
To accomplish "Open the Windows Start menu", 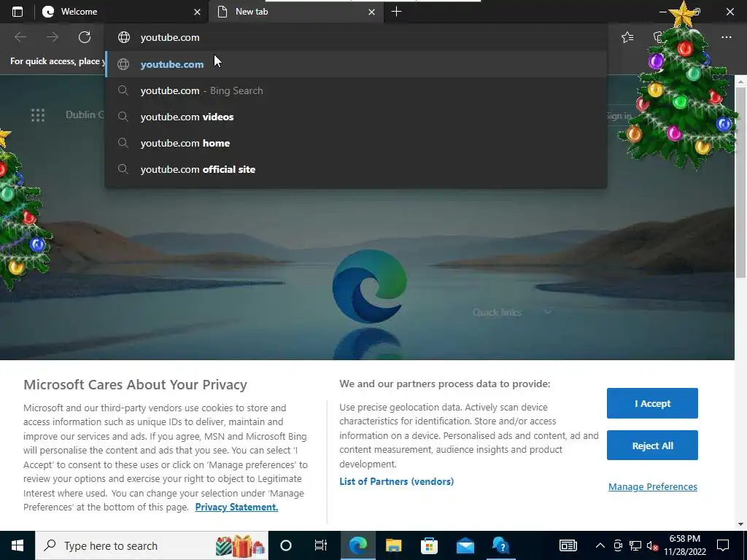I will point(18,545).
